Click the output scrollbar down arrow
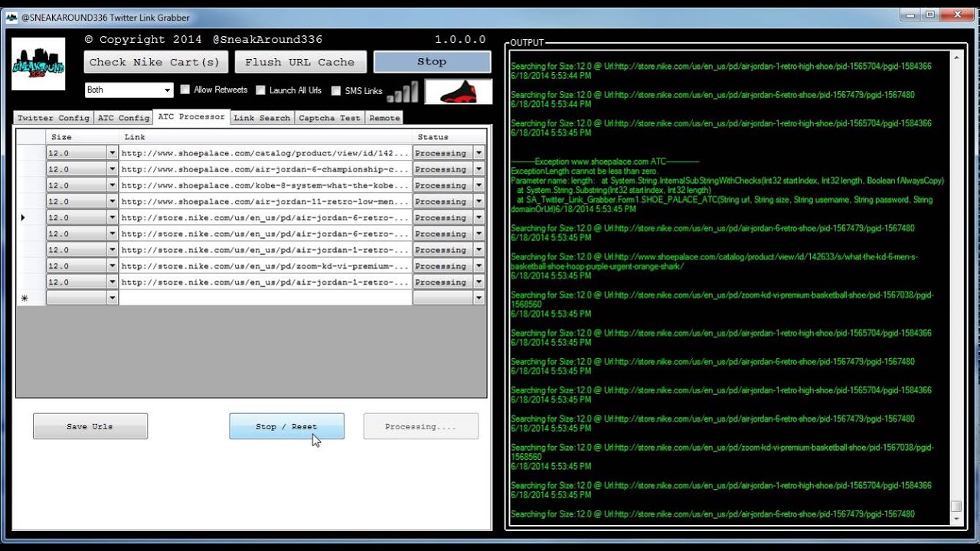Screen dimensions: 980x551 (x=955, y=519)
